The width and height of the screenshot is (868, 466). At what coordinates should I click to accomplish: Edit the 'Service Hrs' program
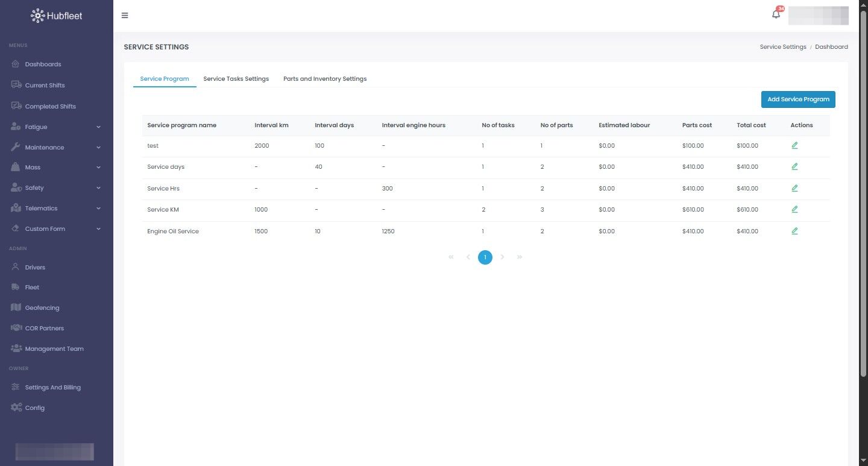pyautogui.click(x=794, y=188)
